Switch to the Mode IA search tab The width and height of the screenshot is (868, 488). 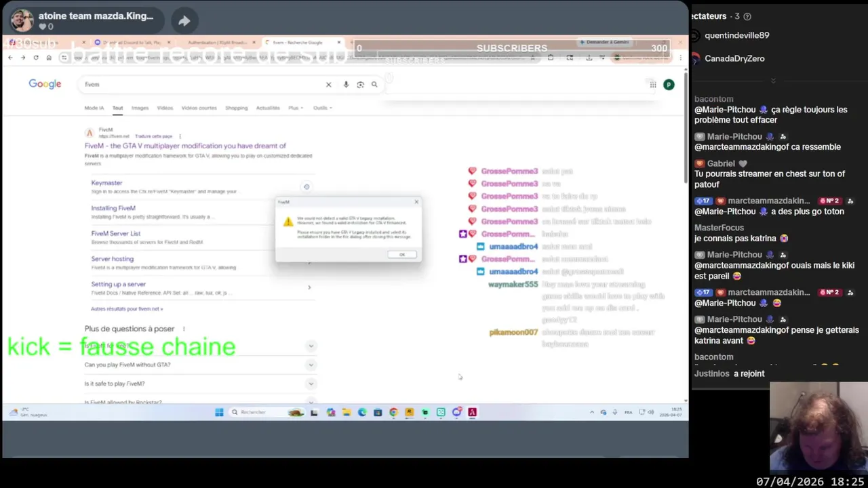coord(94,108)
